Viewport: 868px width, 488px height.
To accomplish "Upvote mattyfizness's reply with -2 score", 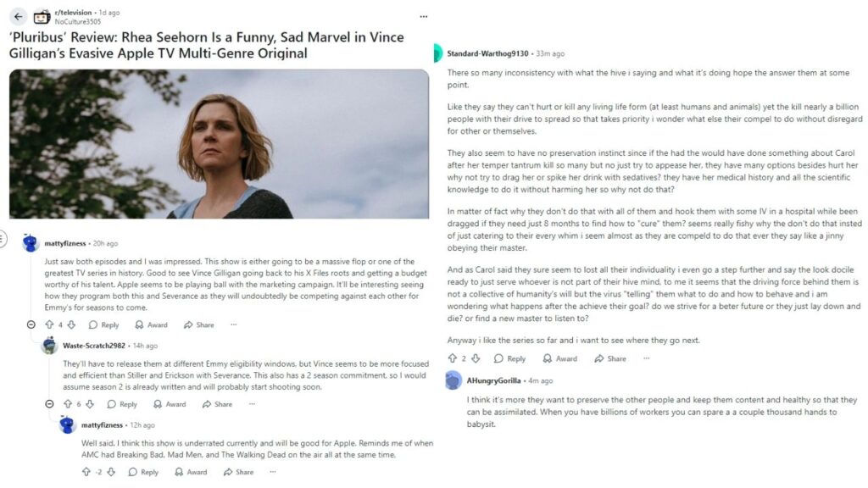I will [86, 472].
